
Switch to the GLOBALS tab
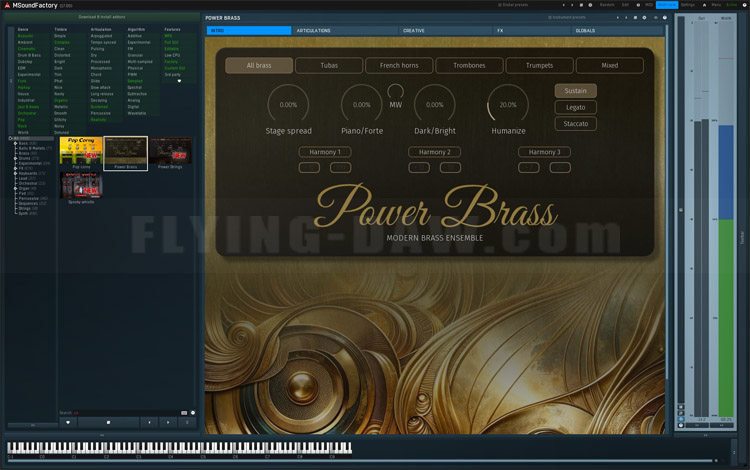pos(618,31)
